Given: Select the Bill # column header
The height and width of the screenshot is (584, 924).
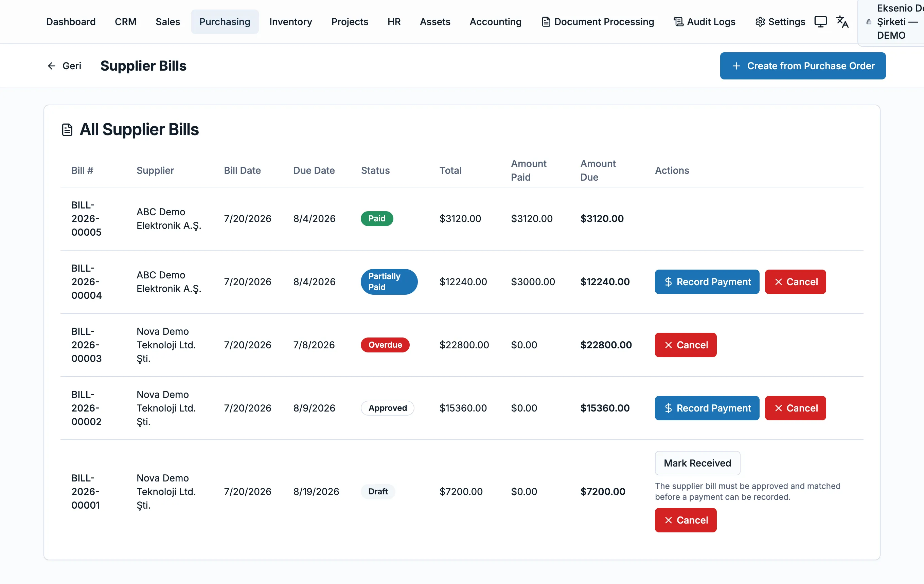Looking at the screenshot, I should [x=82, y=171].
